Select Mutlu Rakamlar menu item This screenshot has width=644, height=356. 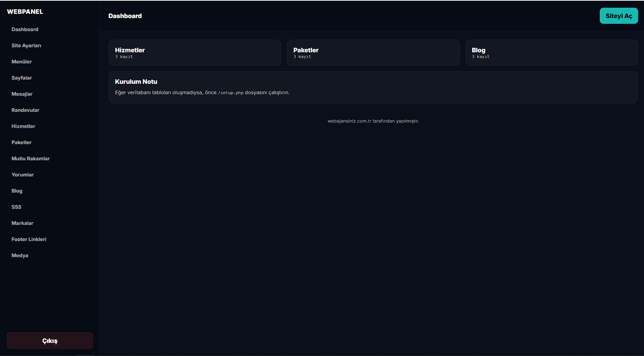30,159
